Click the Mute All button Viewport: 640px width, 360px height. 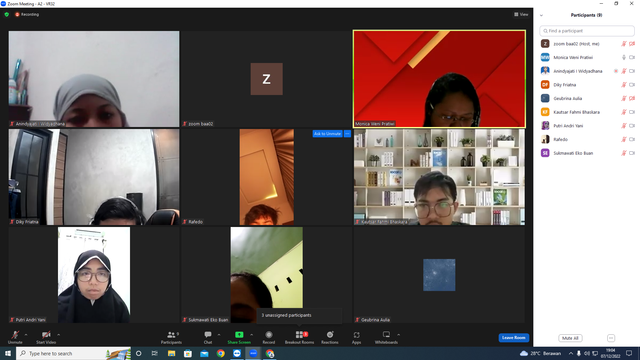point(570,338)
